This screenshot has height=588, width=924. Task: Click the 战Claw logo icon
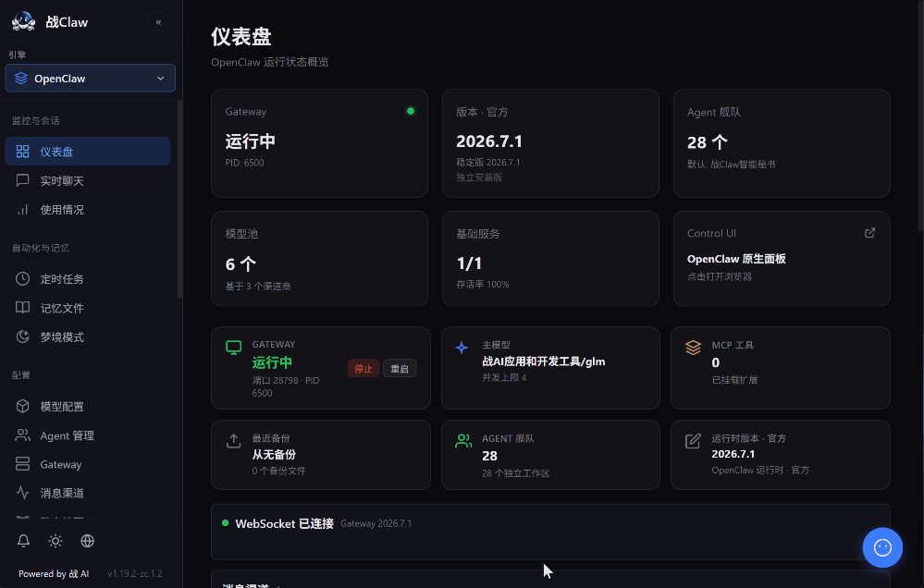click(x=23, y=22)
